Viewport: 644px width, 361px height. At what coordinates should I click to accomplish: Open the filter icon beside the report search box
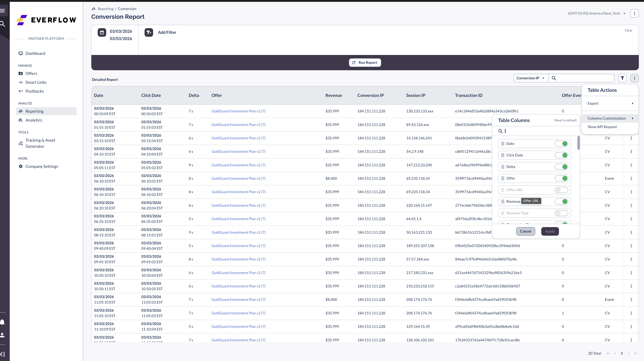(x=623, y=78)
